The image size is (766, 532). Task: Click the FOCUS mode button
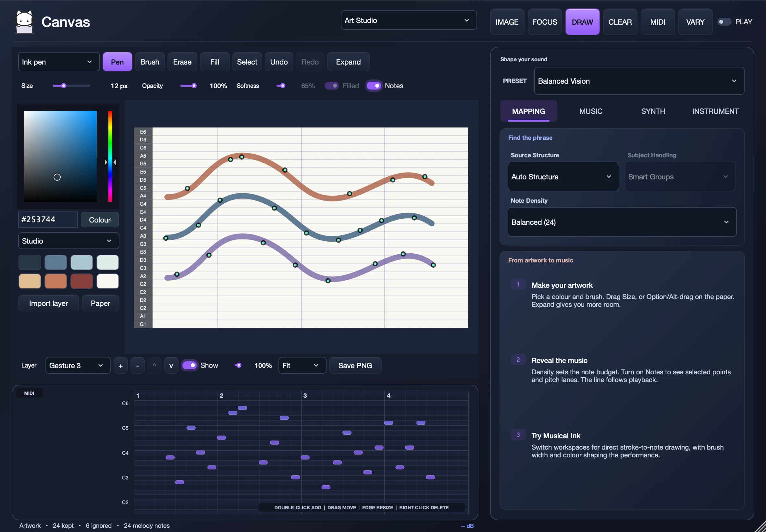click(x=545, y=22)
